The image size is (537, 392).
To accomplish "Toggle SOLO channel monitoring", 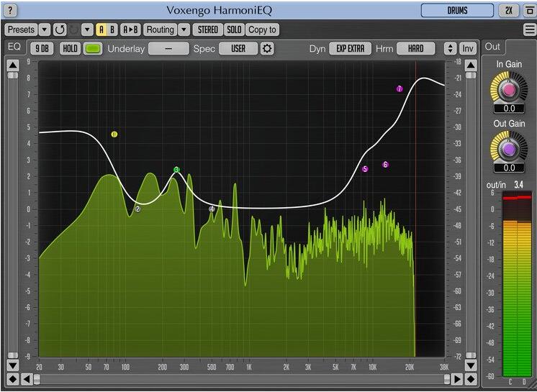I will click(x=234, y=29).
